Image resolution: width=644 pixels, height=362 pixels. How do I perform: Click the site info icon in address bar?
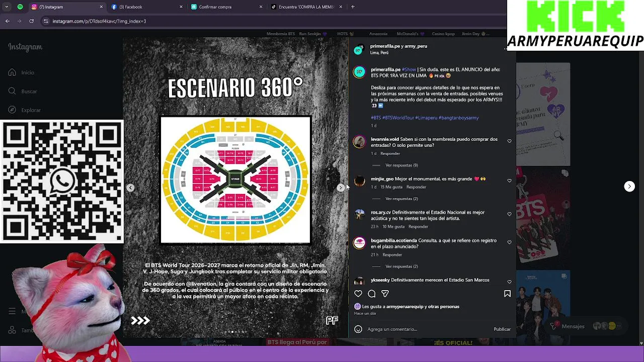click(46, 21)
